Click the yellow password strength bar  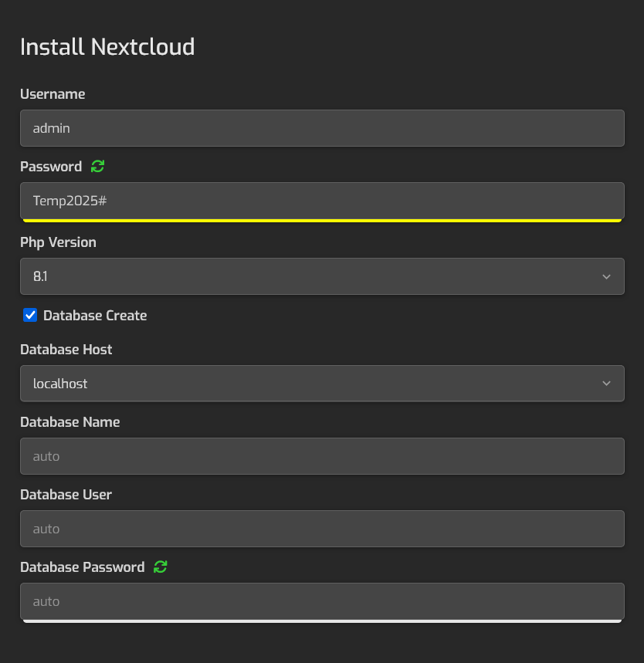tap(323, 220)
